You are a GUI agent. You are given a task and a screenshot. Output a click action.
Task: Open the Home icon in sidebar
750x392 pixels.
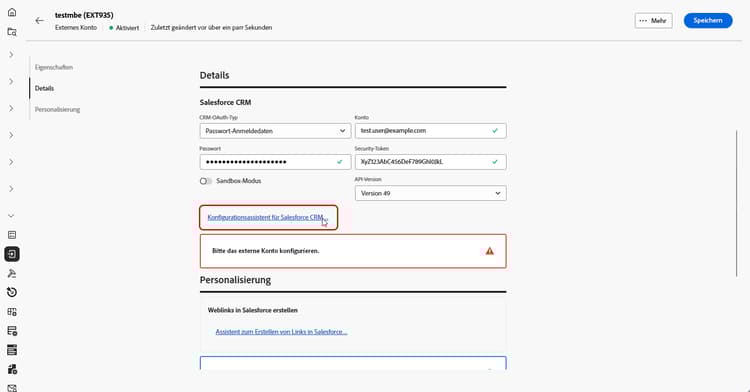(x=12, y=12)
